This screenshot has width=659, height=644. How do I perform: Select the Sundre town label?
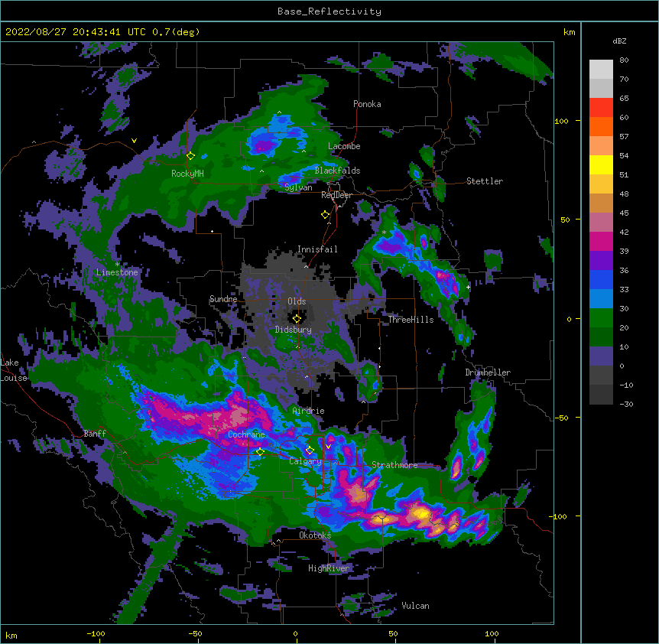223,299
